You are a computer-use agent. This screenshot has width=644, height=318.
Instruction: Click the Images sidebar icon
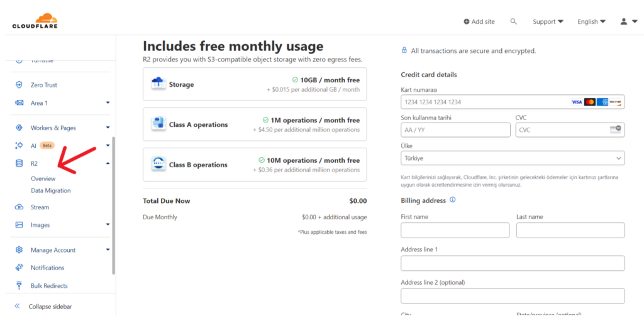tap(19, 225)
